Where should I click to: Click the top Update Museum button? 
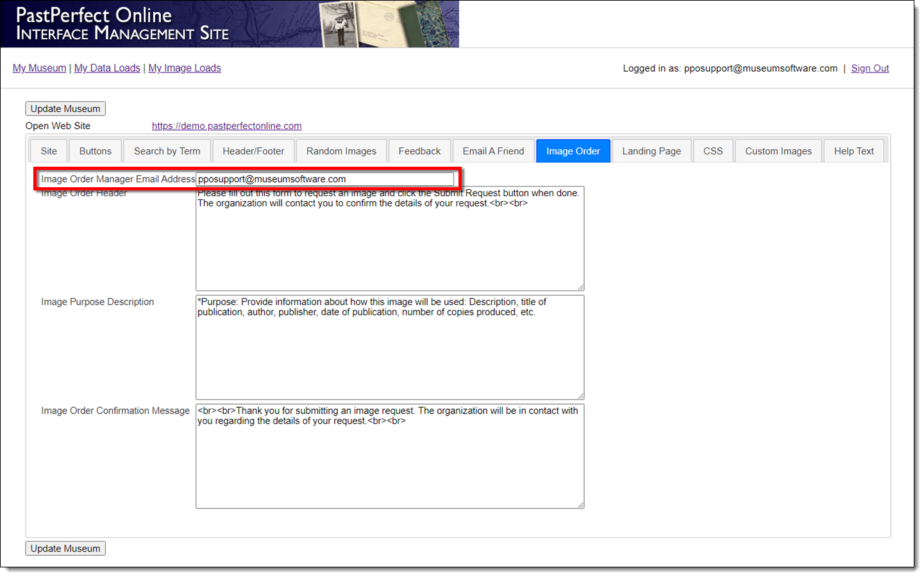(65, 109)
